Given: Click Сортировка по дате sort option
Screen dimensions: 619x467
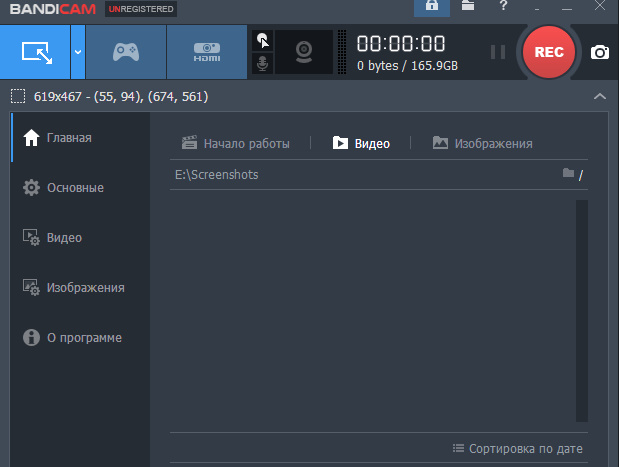Looking at the screenshot, I should pyautogui.click(x=518, y=449).
